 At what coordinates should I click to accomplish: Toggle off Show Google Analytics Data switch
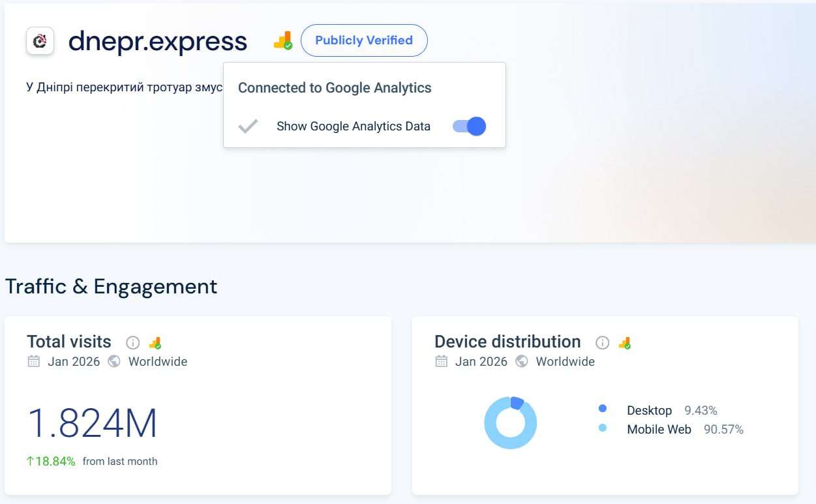470,126
